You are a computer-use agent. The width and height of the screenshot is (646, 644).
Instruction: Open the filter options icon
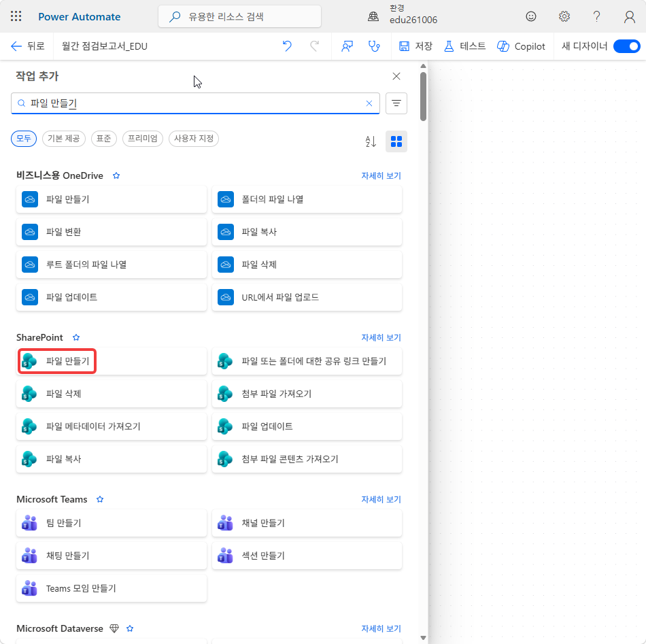click(x=396, y=103)
